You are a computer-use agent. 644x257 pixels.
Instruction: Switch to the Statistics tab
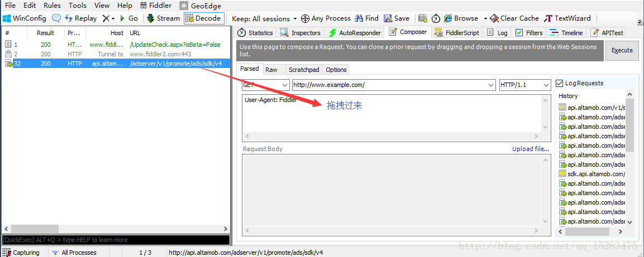255,33
